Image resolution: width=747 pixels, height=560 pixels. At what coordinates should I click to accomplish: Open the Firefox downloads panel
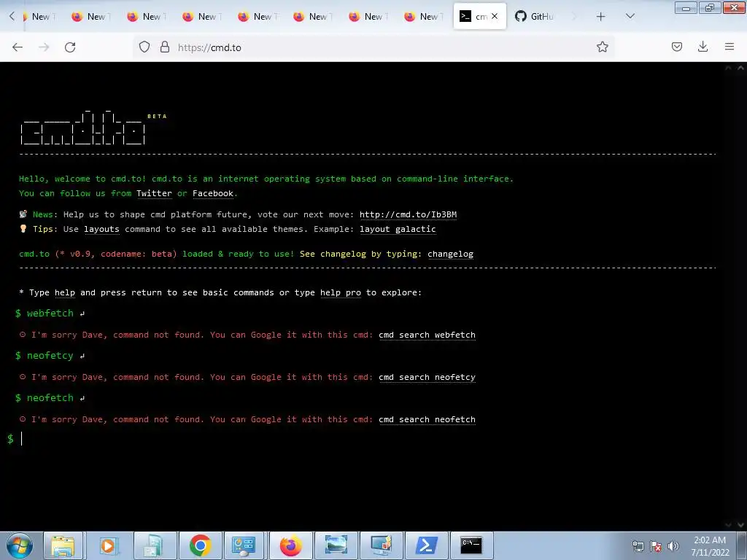pos(703,47)
